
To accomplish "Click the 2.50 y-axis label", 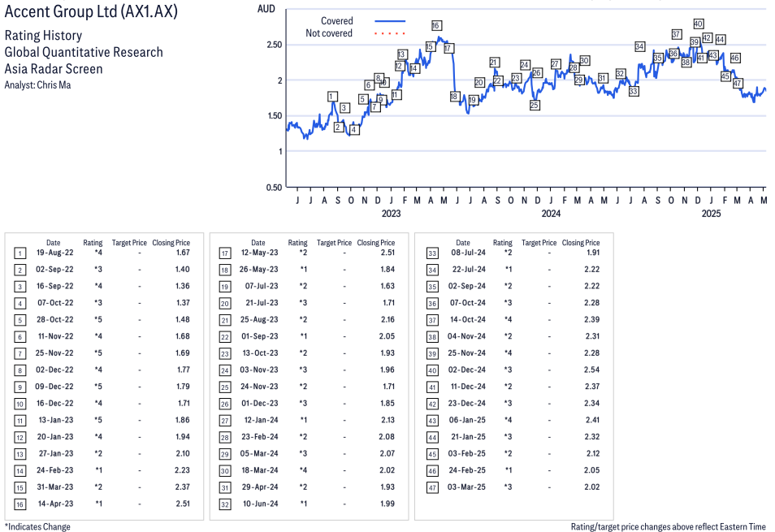I will pyautogui.click(x=275, y=45).
